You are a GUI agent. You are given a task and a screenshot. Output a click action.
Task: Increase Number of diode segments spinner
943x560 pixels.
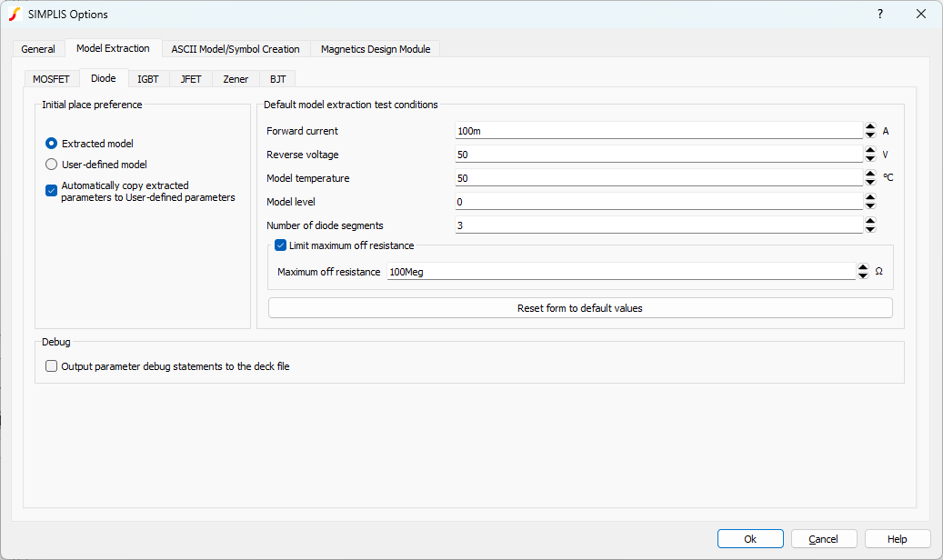[x=870, y=221]
